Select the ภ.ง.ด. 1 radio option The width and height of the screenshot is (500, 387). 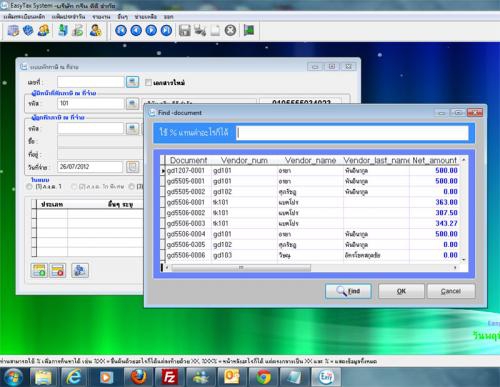pyautogui.click(x=29, y=187)
